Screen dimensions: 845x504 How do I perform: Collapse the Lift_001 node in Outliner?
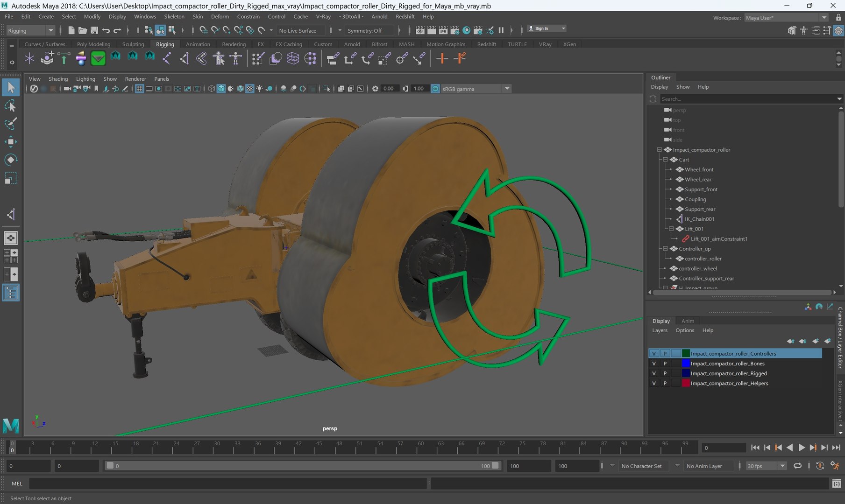coord(671,229)
